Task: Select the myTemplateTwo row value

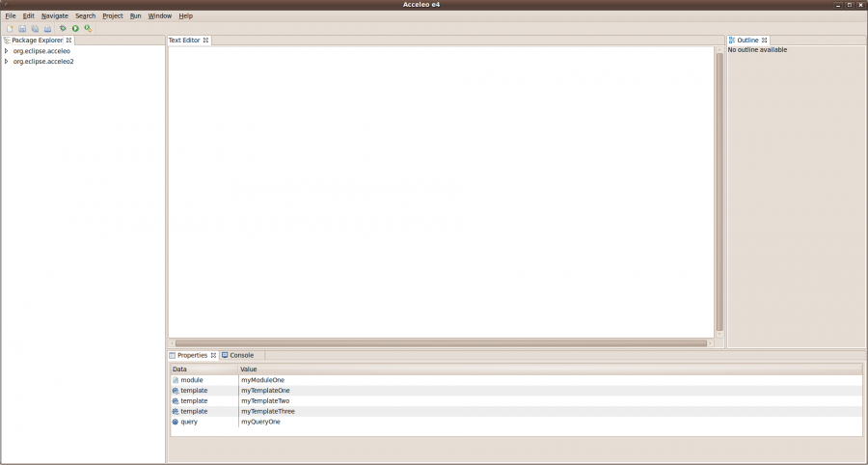Action: coord(265,400)
